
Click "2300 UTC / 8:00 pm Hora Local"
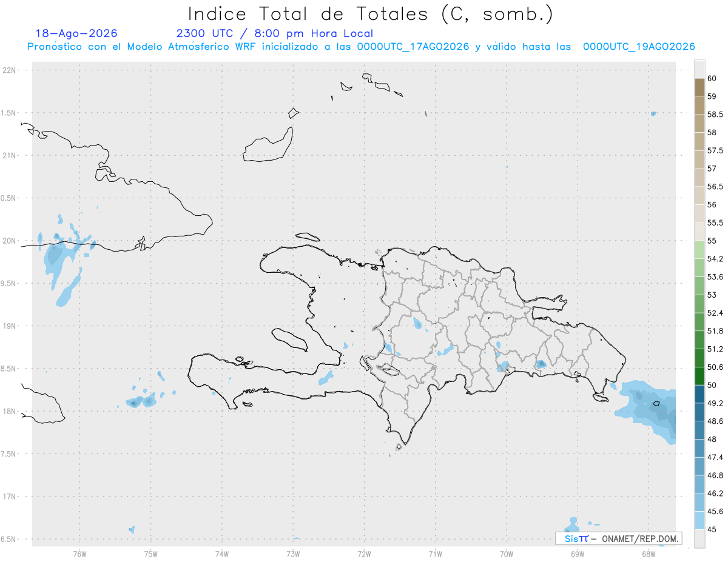tap(275, 33)
